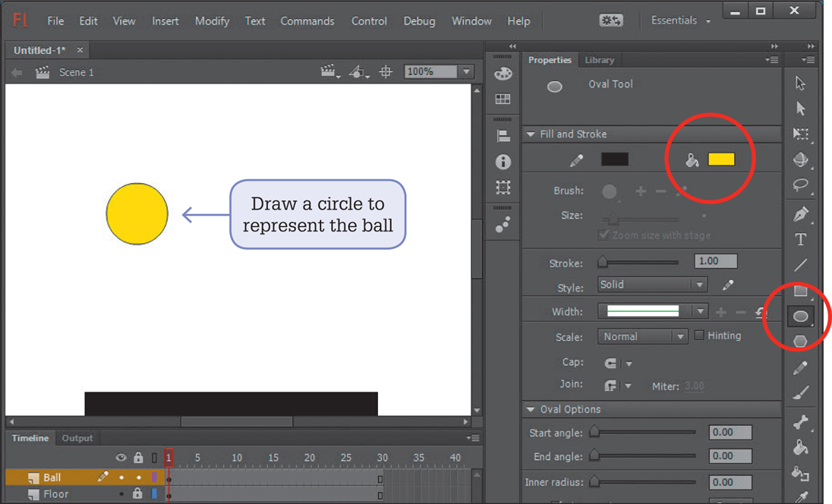The width and height of the screenshot is (832, 504).
Task: Select the 3D Rotation tool
Action: click(800, 159)
